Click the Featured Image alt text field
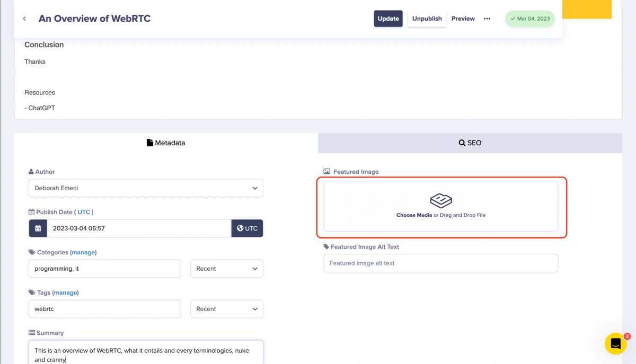The width and height of the screenshot is (636, 364). point(440,263)
